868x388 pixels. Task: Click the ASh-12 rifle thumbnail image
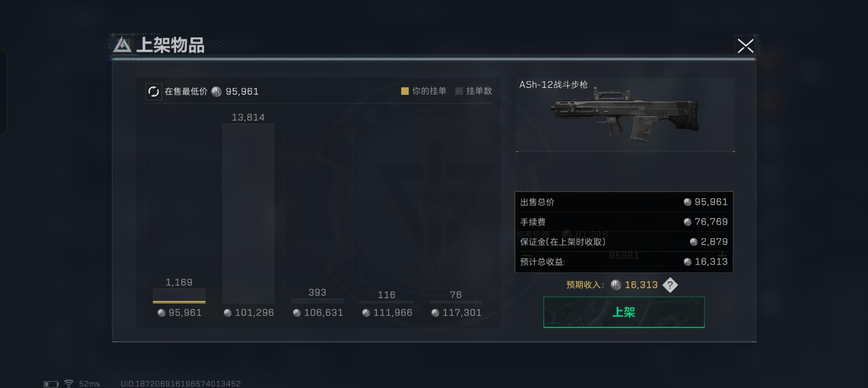[x=625, y=115]
